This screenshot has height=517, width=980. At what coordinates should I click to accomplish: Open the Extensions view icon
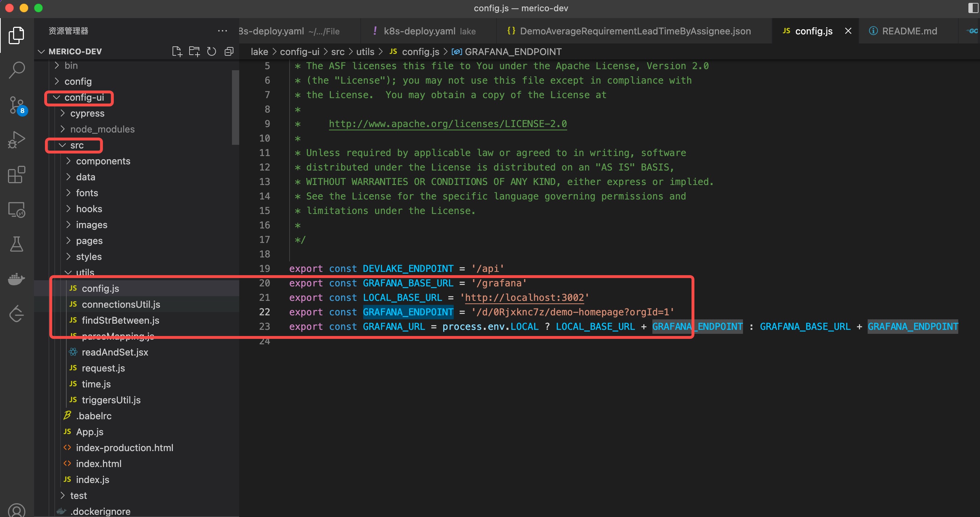point(17,175)
